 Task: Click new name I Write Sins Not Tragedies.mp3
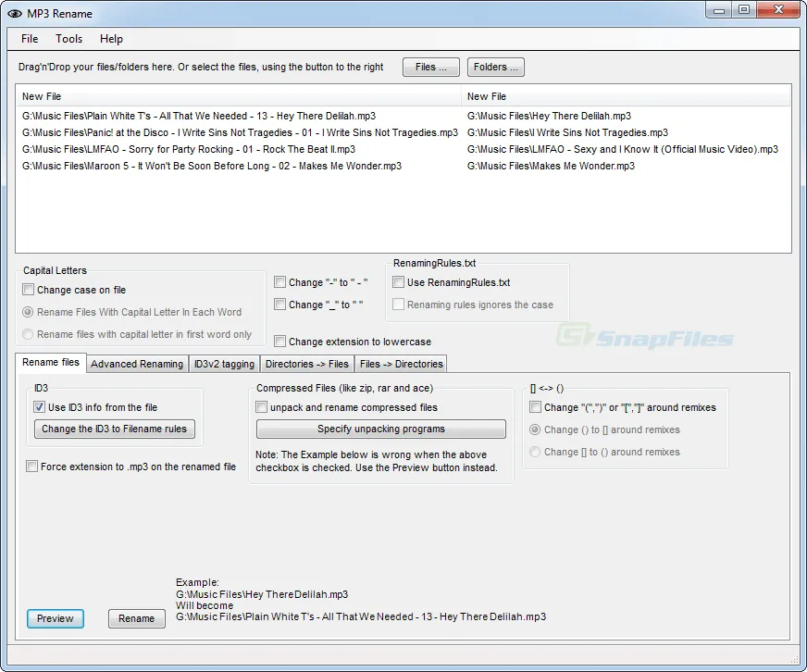[567, 132]
